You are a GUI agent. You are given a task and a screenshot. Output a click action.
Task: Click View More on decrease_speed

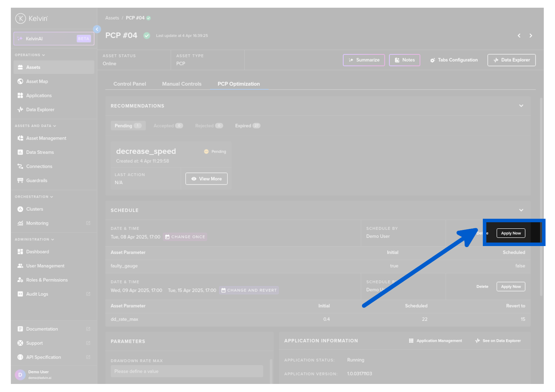click(206, 179)
